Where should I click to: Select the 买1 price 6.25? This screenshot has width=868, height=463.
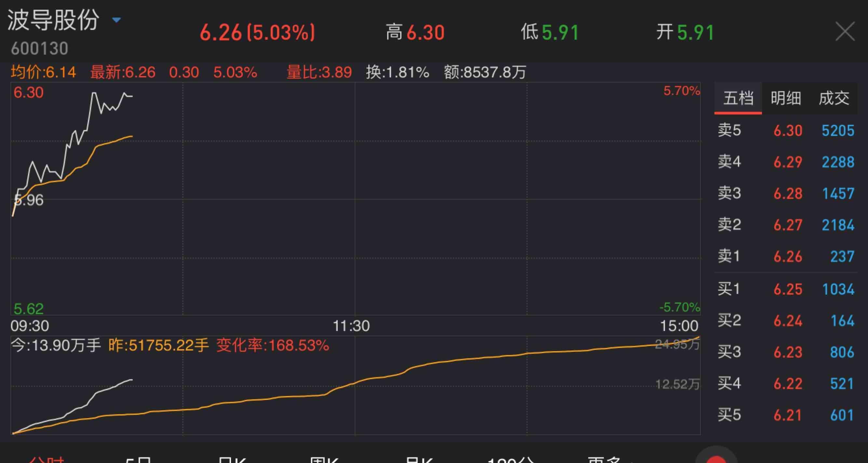point(788,289)
